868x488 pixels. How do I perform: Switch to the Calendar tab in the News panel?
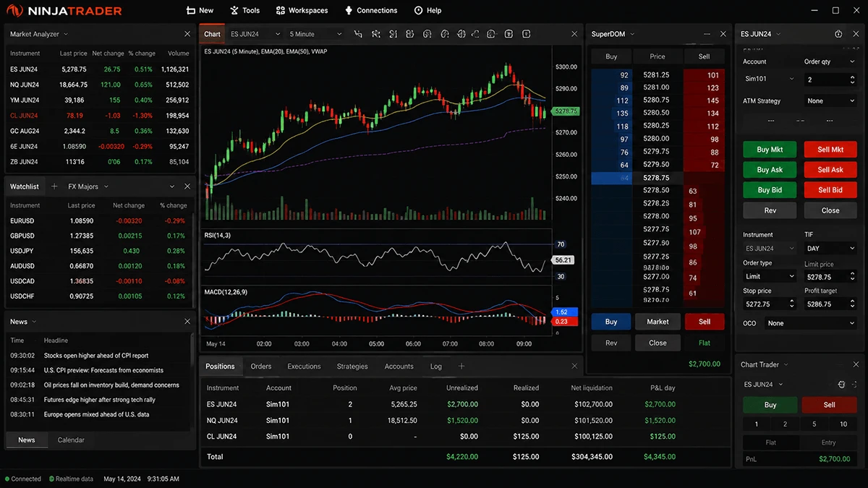coord(71,440)
